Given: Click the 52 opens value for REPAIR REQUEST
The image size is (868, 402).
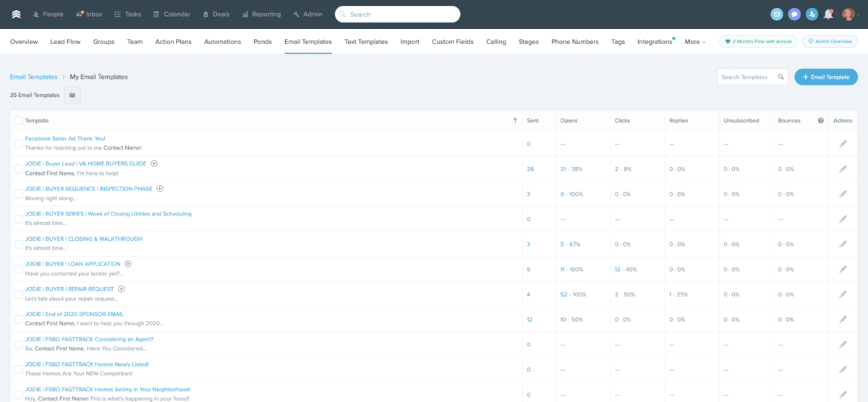Looking at the screenshot, I should (564, 294).
